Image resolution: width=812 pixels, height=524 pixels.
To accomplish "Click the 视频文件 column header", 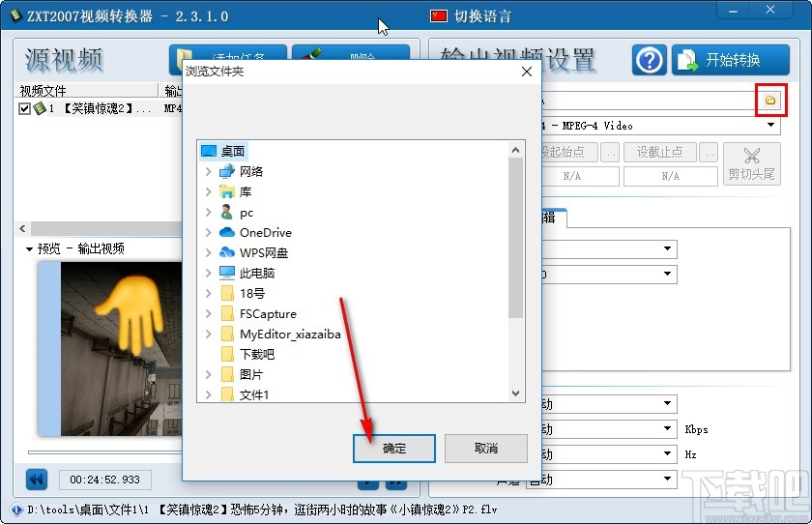I will [x=88, y=91].
